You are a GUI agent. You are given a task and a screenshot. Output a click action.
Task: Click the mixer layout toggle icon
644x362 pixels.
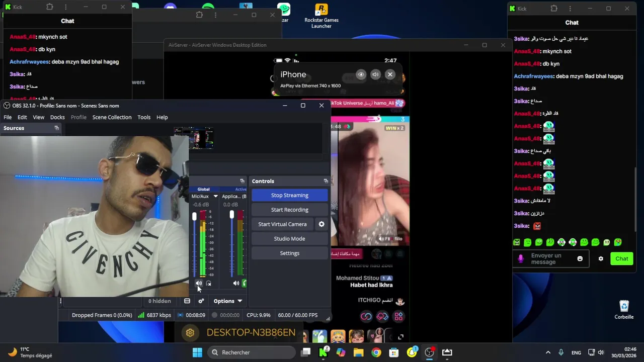[187, 301]
